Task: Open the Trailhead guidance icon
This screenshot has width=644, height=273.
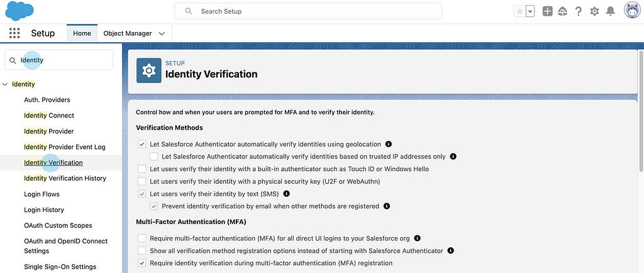Action: point(563,11)
